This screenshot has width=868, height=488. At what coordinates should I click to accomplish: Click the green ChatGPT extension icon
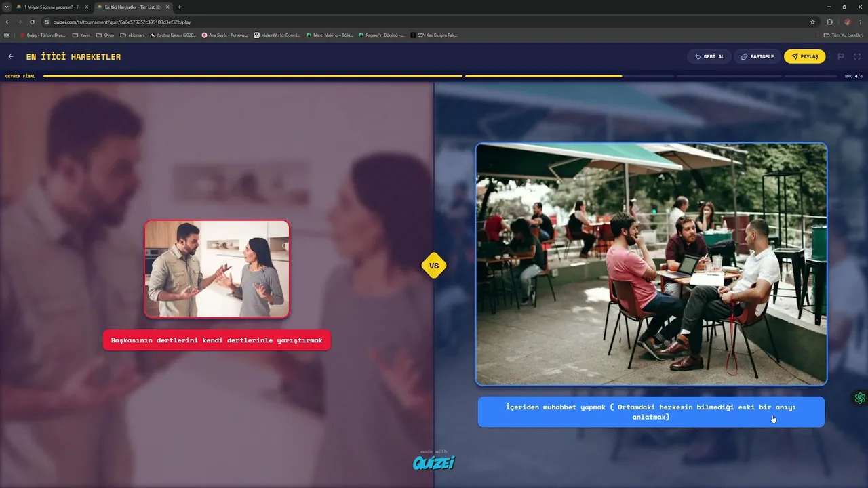coord(860,399)
